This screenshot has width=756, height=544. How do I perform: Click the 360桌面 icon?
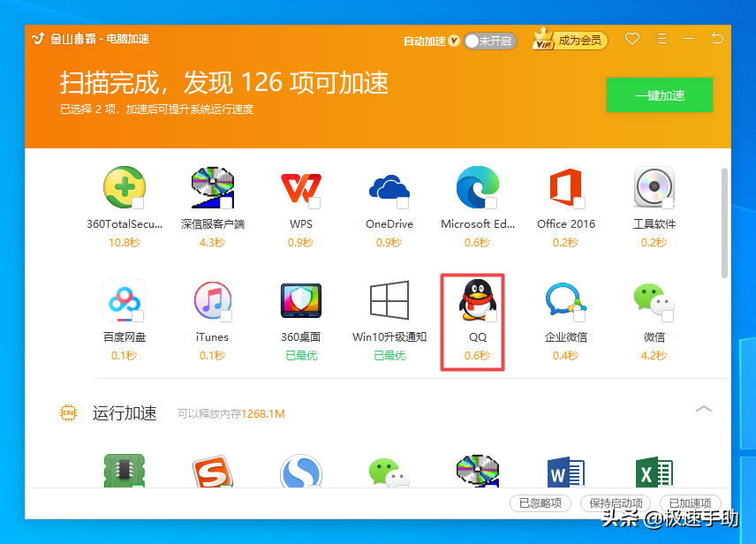click(301, 300)
